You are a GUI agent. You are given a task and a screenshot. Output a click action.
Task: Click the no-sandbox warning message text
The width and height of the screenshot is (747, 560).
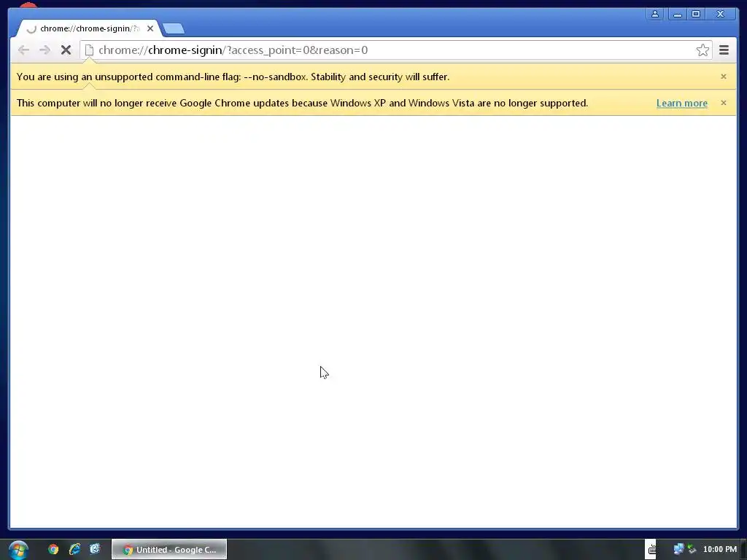pyautogui.click(x=233, y=77)
